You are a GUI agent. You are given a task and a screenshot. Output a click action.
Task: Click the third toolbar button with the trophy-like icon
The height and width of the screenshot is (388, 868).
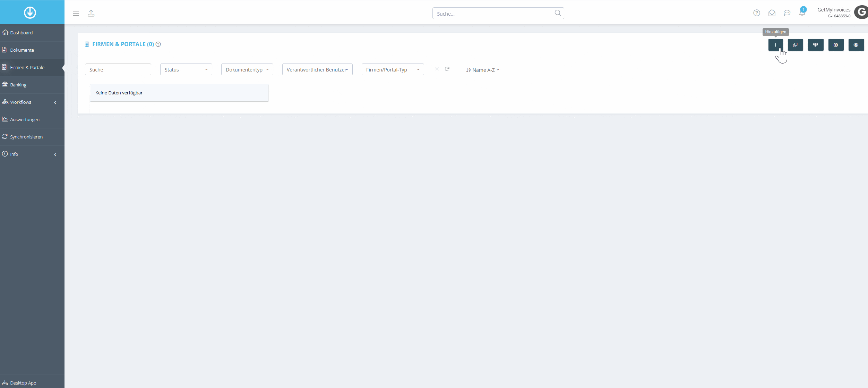click(816, 45)
